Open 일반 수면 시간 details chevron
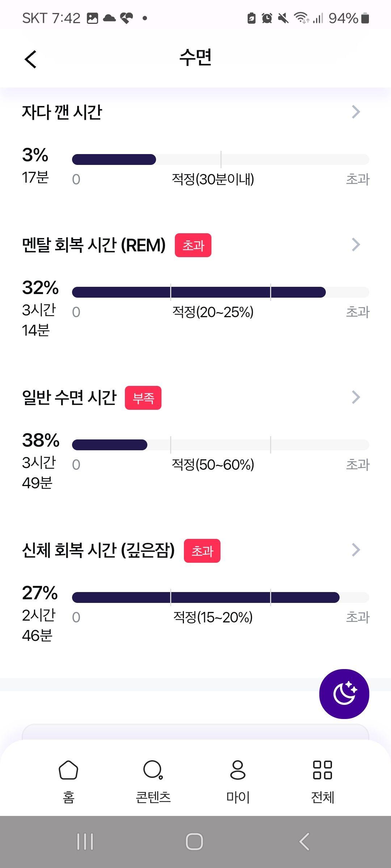391x868 pixels. point(356,397)
